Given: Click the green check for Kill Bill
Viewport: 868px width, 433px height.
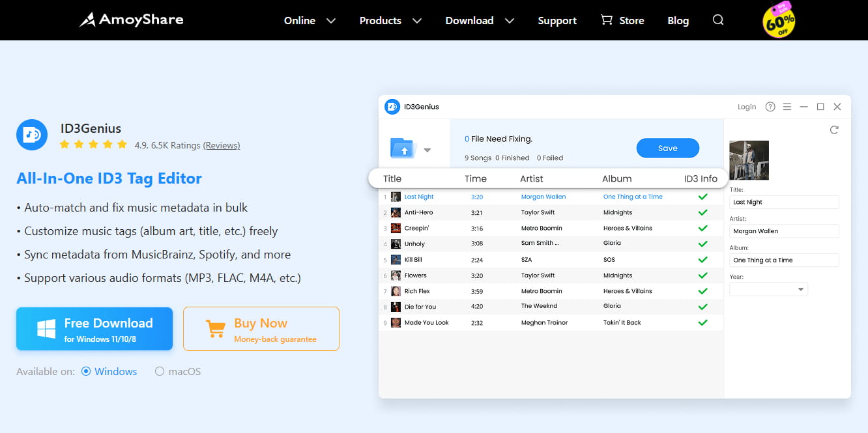Looking at the screenshot, I should coord(702,259).
